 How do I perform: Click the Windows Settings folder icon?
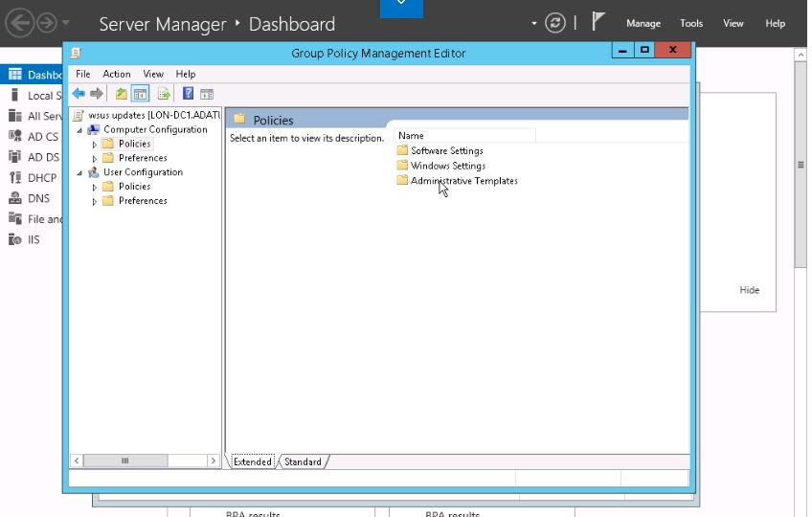pos(402,166)
